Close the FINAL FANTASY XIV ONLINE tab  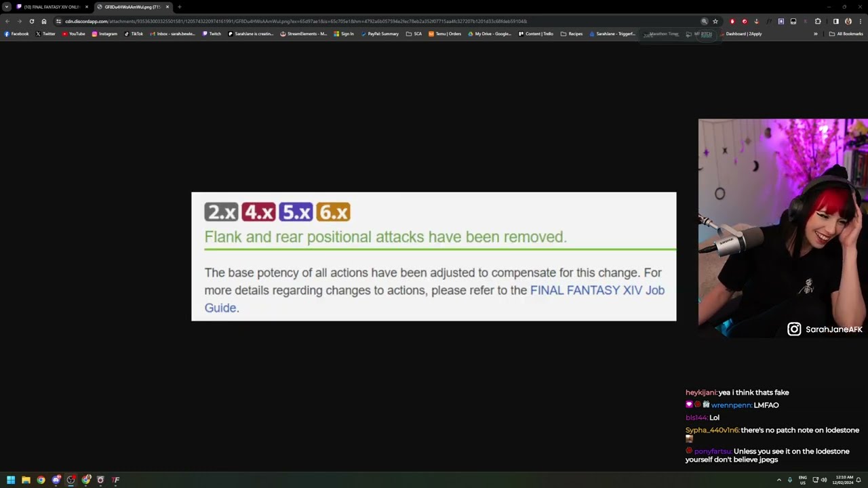[x=87, y=7]
